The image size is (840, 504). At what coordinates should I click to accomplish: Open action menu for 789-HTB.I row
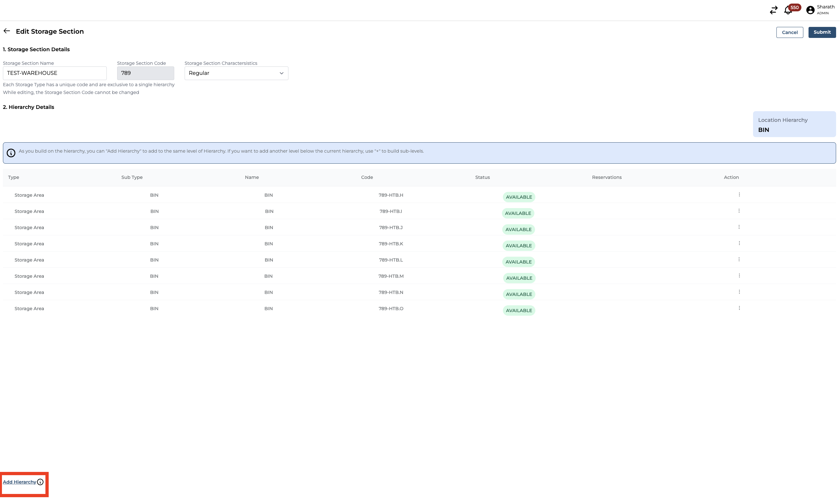(739, 211)
